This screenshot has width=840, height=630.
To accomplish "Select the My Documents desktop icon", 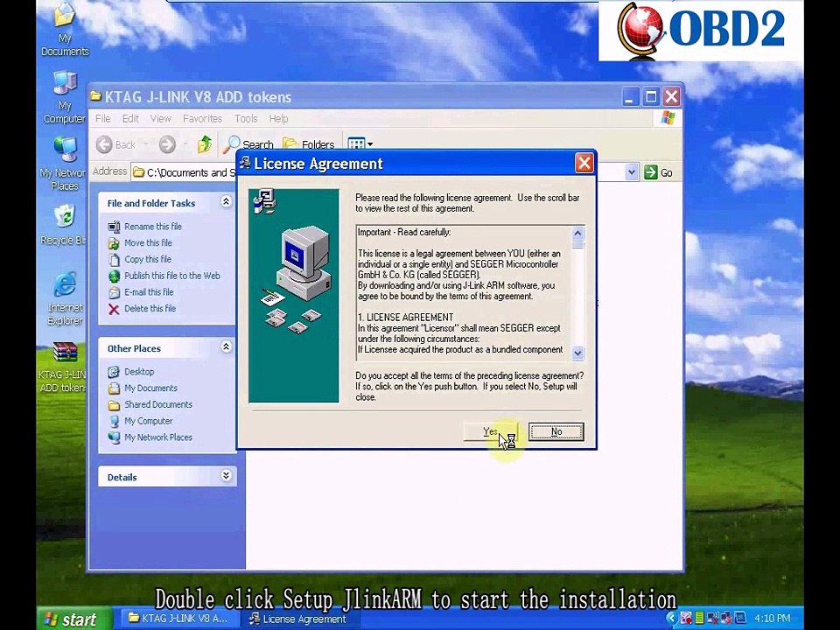I will [x=64, y=28].
